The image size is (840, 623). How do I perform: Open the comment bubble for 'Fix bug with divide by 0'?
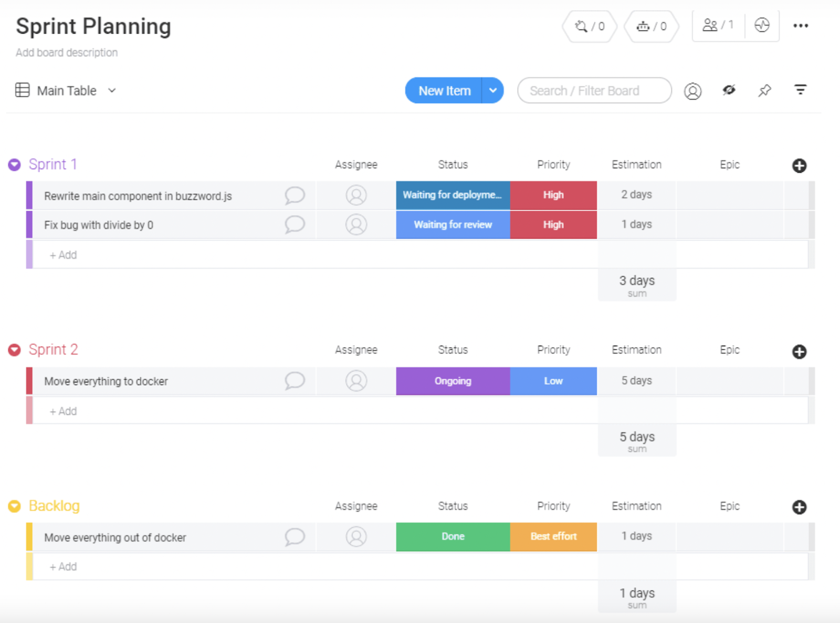click(295, 224)
